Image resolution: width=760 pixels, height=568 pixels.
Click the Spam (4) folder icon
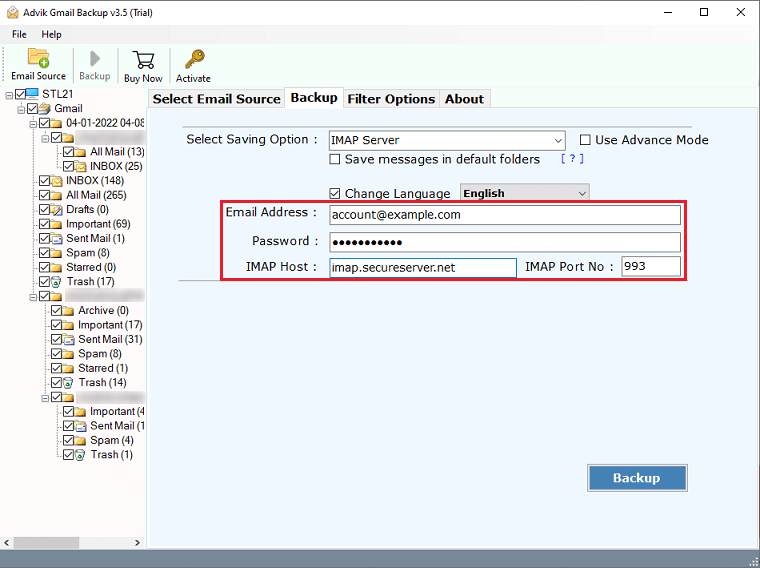[80, 440]
